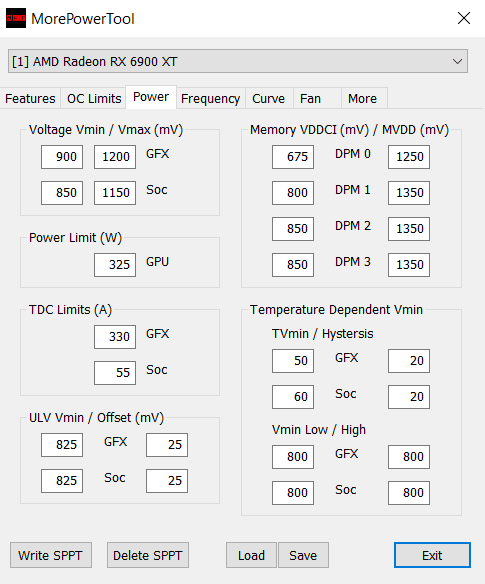
Task: Focus the GPU Power Limit field showing 325
Action: click(115, 265)
